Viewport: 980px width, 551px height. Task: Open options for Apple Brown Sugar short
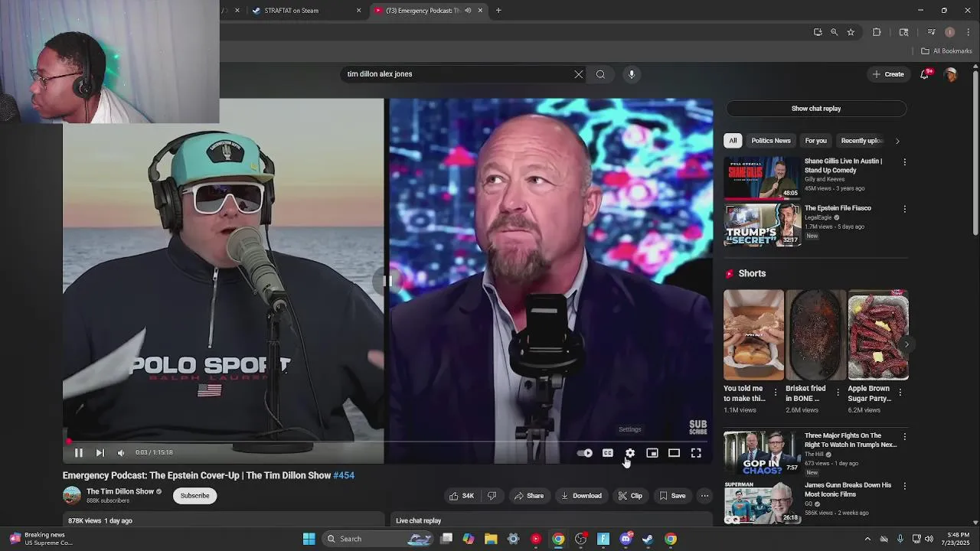[x=900, y=393]
